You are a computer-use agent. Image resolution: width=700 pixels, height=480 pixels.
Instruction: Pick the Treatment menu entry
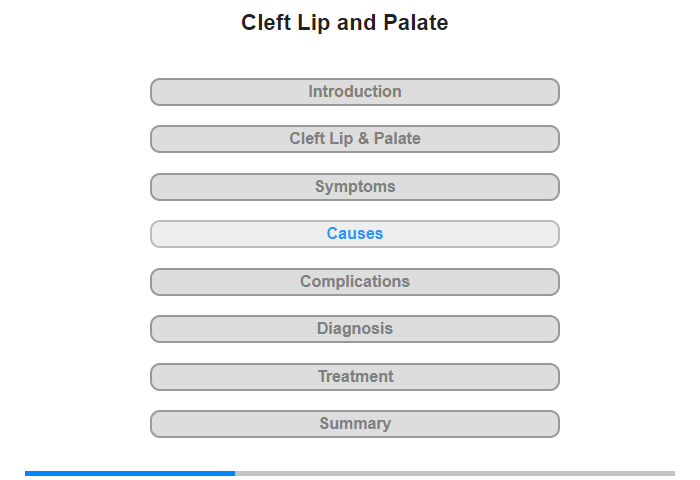pyautogui.click(x=355, y=377)
